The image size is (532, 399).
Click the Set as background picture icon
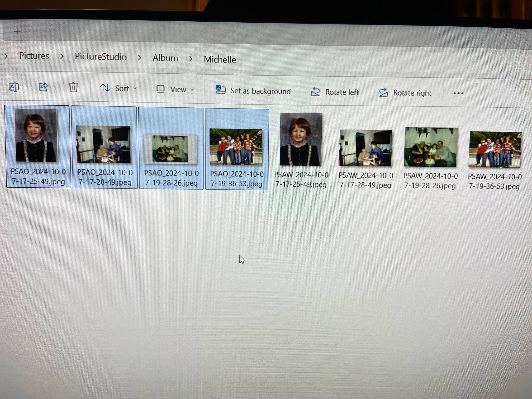(x=220, y=90)
